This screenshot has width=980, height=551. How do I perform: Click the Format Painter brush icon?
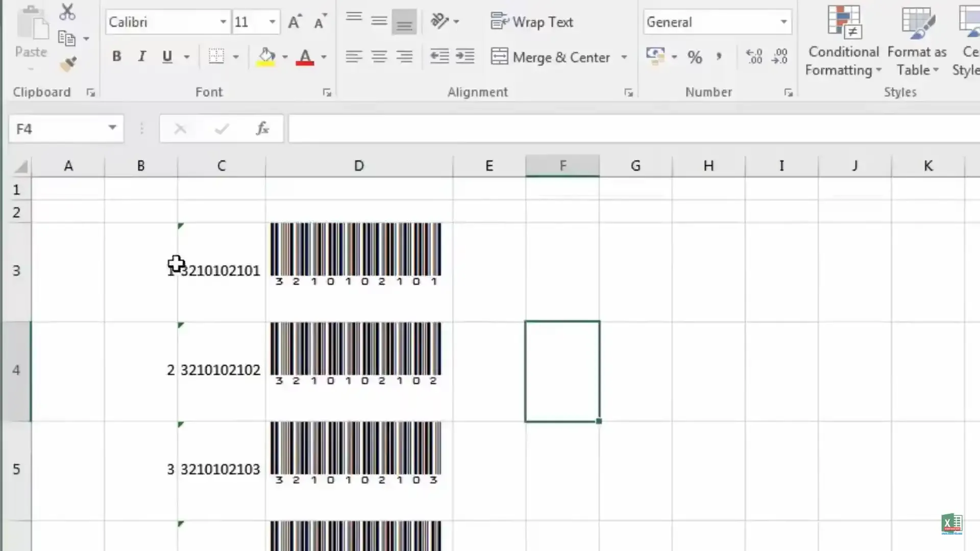(68, 64)
